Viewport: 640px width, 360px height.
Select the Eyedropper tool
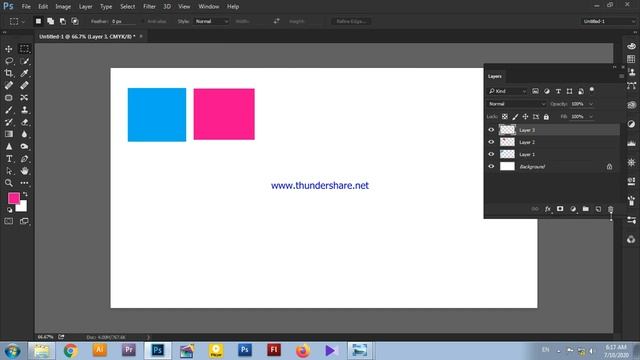[24, 73]
